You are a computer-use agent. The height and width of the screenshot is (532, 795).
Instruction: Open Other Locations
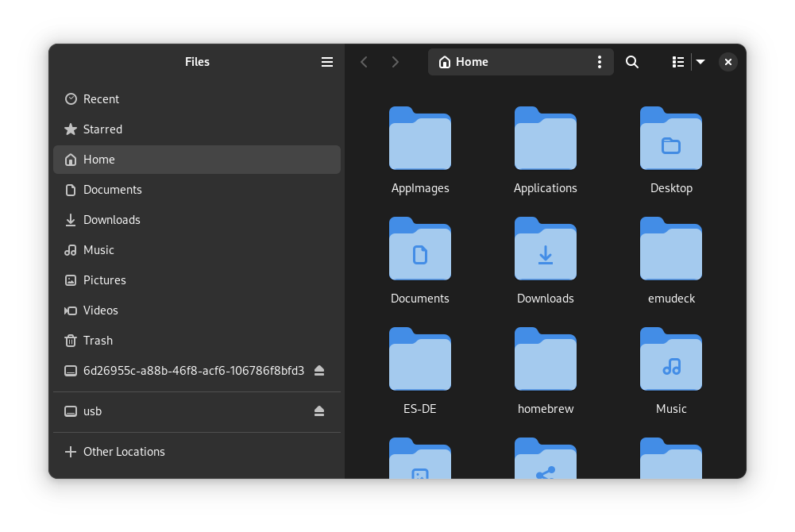tap(124, 452)
